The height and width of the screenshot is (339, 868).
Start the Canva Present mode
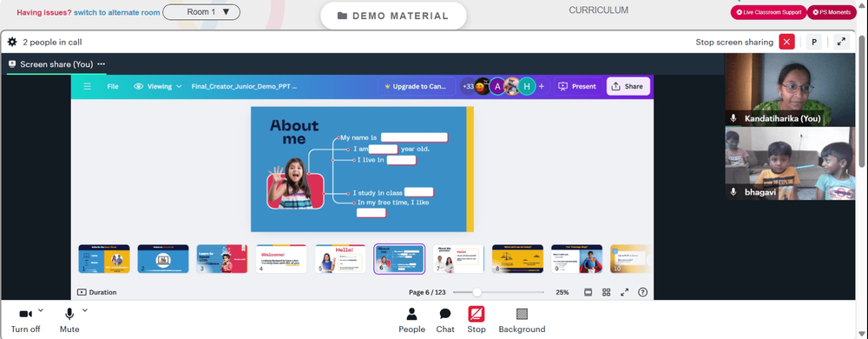pyautogui.click(x=578, y=86)
